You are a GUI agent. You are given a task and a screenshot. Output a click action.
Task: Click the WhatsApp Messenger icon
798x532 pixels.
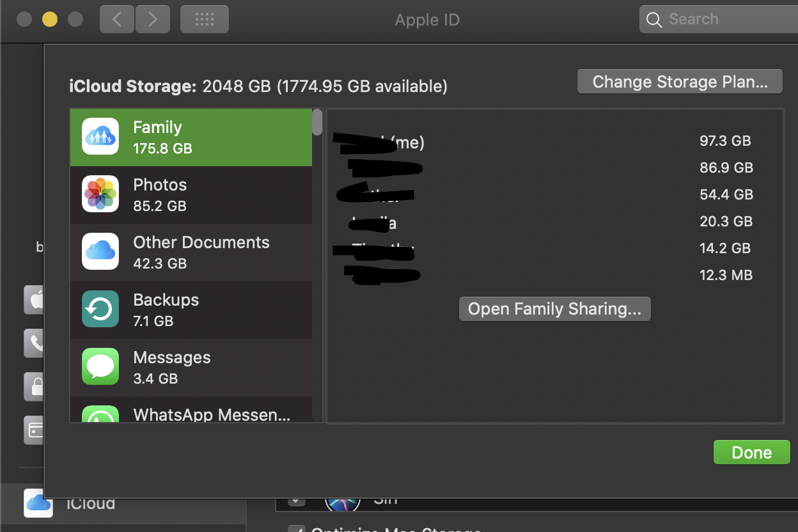pos(100,414)
